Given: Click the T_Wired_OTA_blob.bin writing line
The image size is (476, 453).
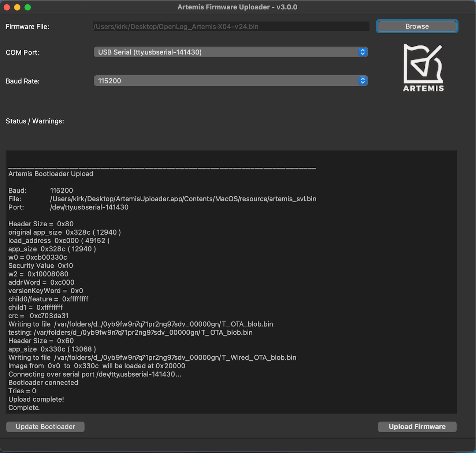Looking at the screenshot, I should [x=152, y=357].
